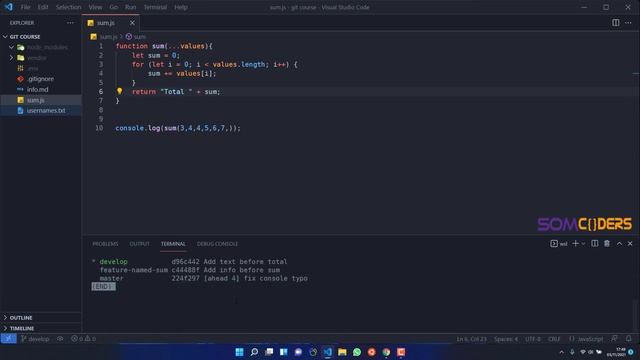Open the .env file in explorer
Viewport: 640px width, 360px height.
tap(41, 68)
